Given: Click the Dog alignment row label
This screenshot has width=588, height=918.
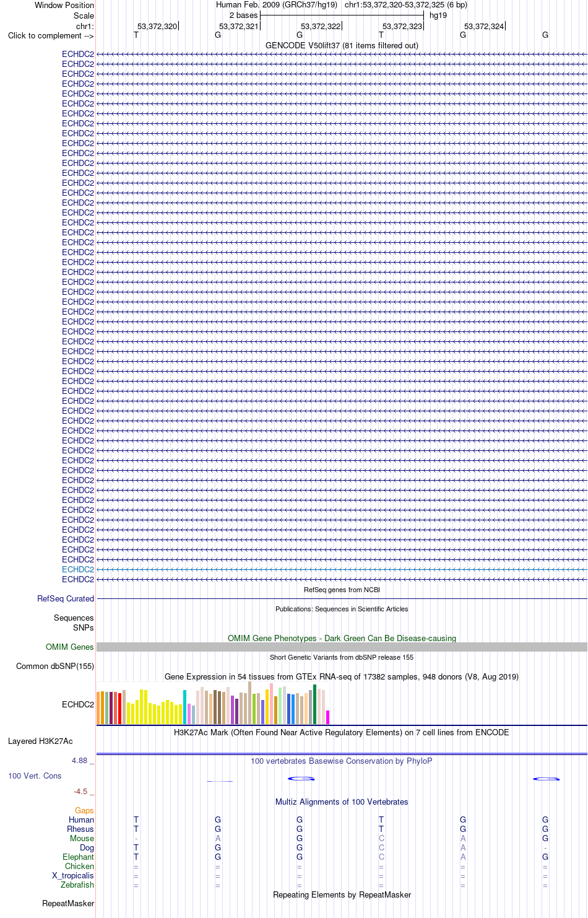Looking at the screenshot, I should click(87, 848).
